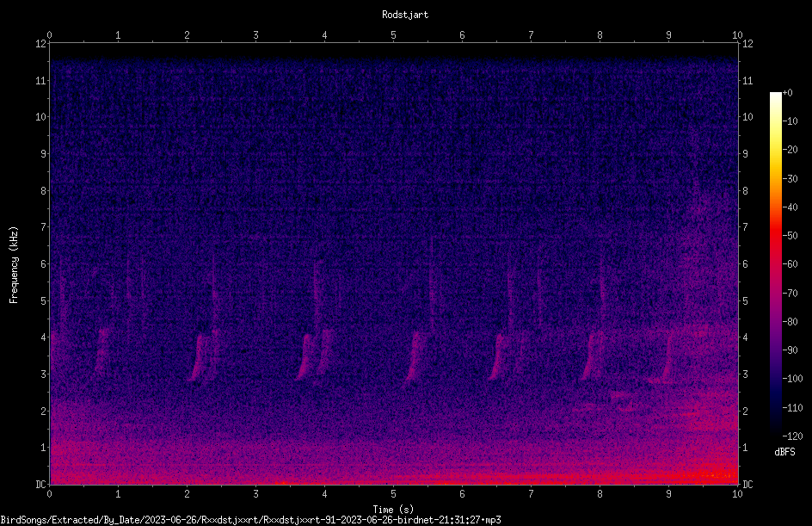Click the 'Frequency (kHz)' axis label

(14, 264)
